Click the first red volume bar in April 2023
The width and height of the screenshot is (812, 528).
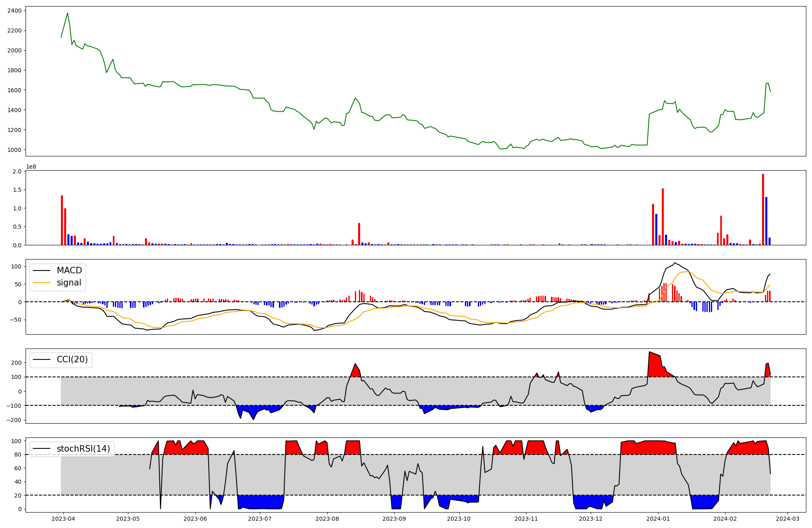[62, 220]
